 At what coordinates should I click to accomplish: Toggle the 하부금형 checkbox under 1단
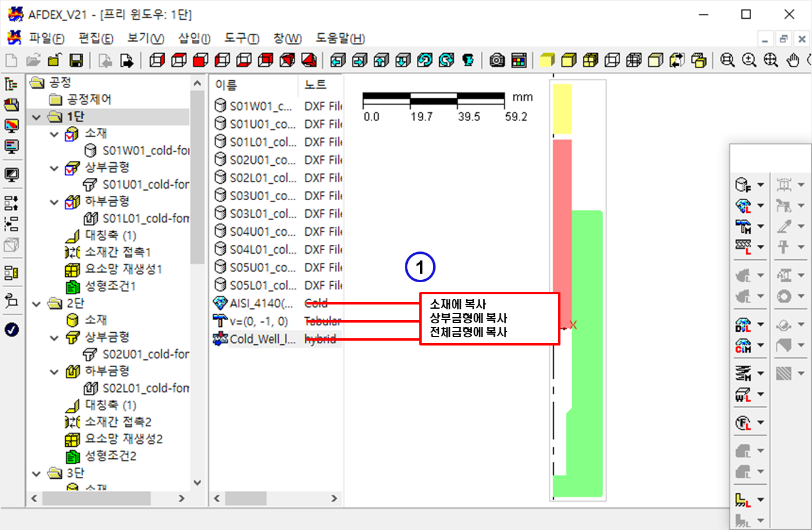coord(72,201)
